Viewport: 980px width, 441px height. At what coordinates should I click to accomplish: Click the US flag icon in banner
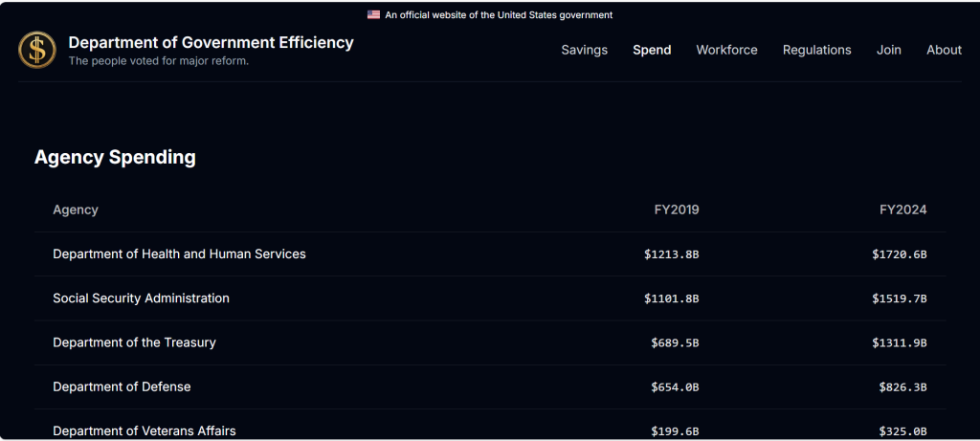click(x=373, y=14)
